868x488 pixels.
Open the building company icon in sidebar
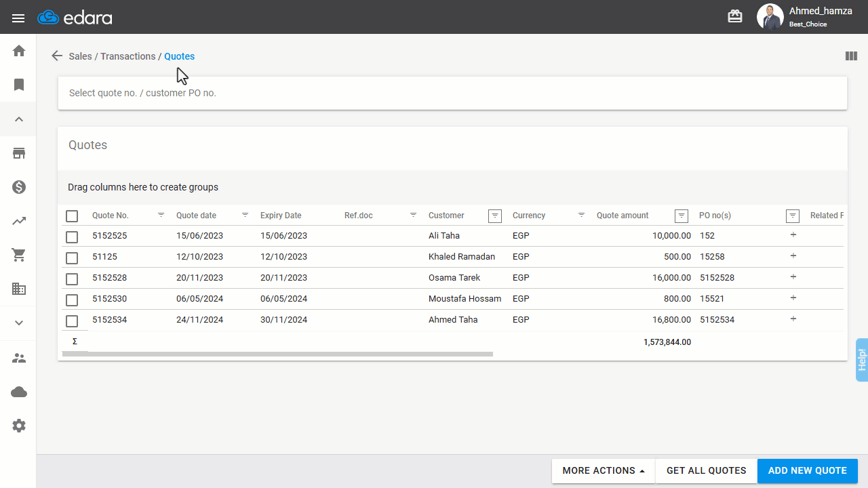click(x=19, y=289)
